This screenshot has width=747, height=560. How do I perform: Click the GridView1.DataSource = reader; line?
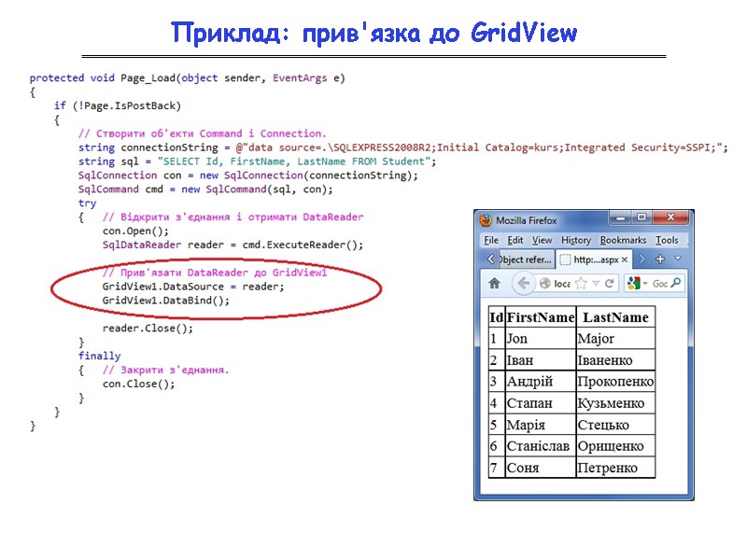tap(193, 287)
